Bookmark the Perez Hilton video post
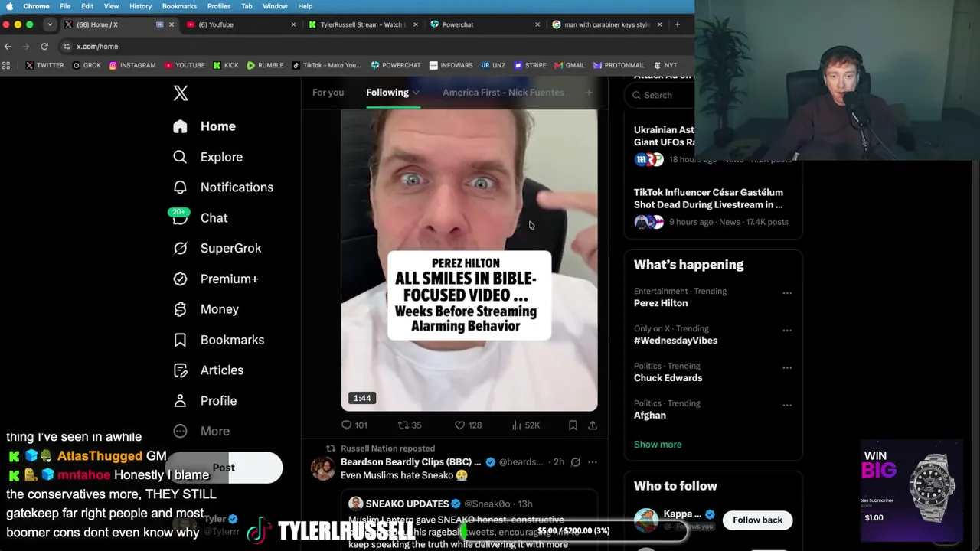The image size is (980, 551). click(573, 425)
